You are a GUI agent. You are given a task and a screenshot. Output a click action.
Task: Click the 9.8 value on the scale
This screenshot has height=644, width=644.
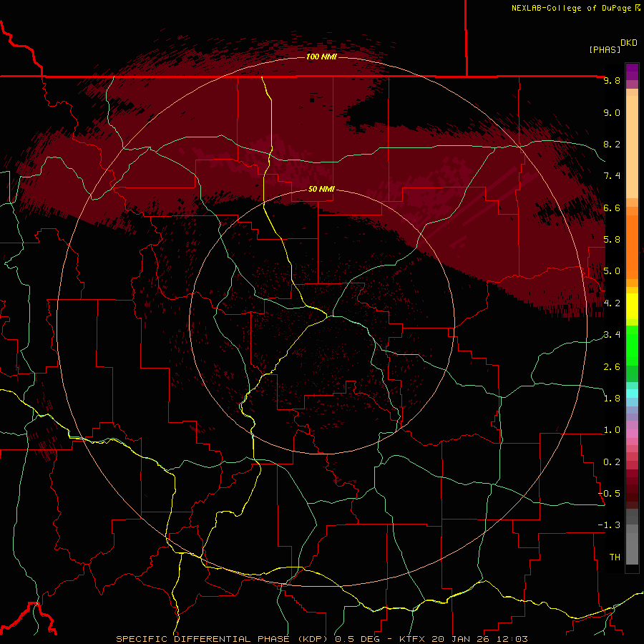pos(612,80)
